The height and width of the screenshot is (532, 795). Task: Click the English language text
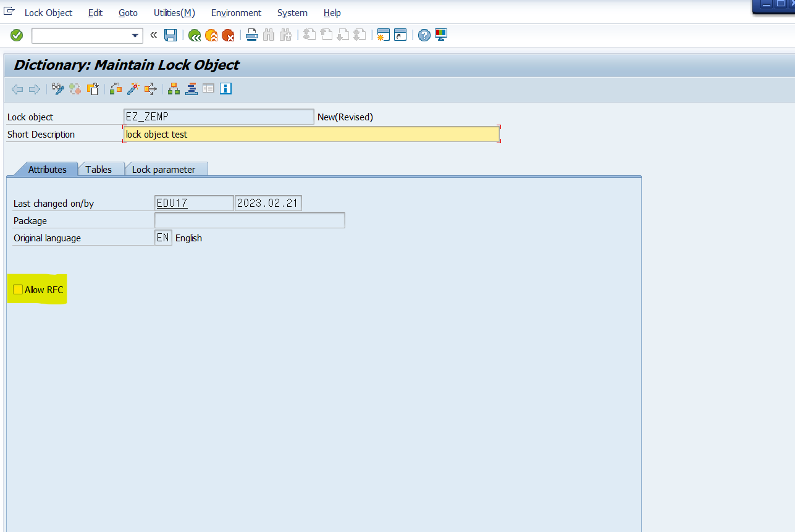pos(188,238)
